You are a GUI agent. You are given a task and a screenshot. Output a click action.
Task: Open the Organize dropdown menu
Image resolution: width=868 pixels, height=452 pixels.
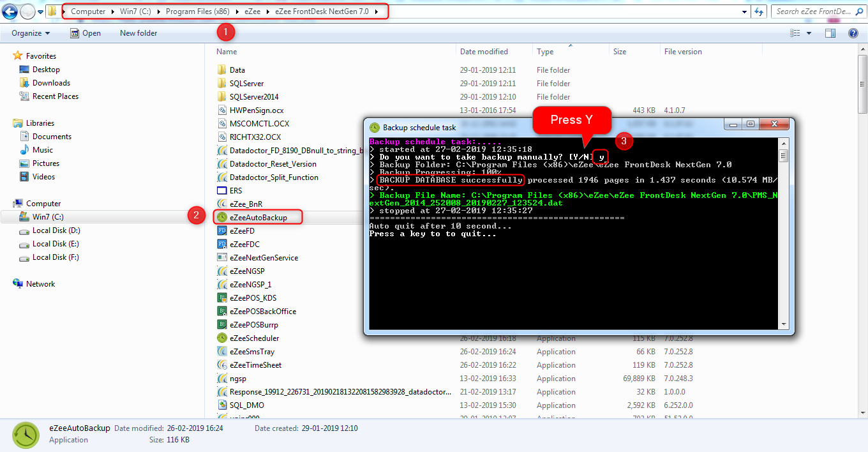click(31, 33)
